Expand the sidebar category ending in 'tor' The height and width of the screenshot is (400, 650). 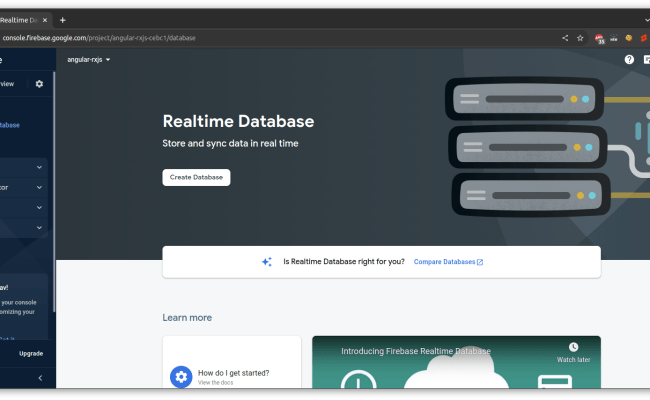pos(23,187)
